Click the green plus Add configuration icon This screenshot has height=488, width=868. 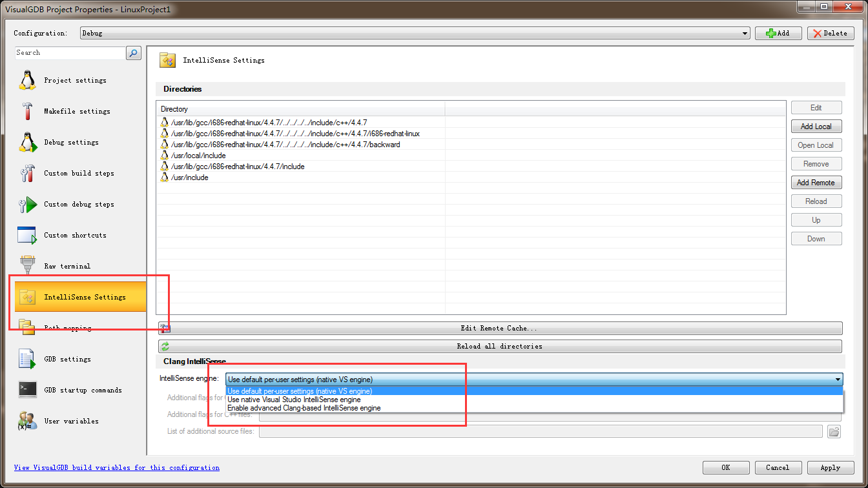pyautogui.click(x=770, y=33)
